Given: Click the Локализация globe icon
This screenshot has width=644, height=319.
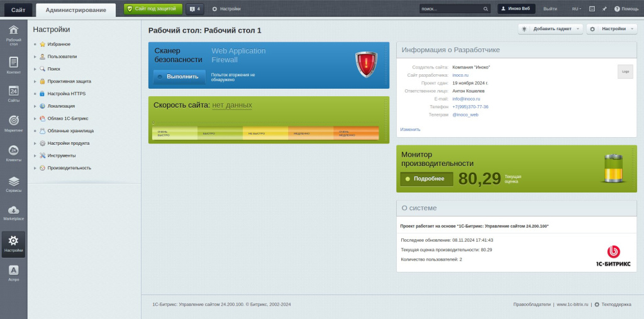Looking at the screenshot, I should coord(42,106).
